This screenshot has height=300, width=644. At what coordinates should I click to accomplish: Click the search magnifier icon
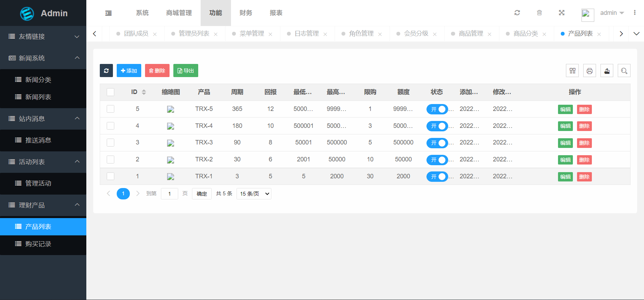624,71
